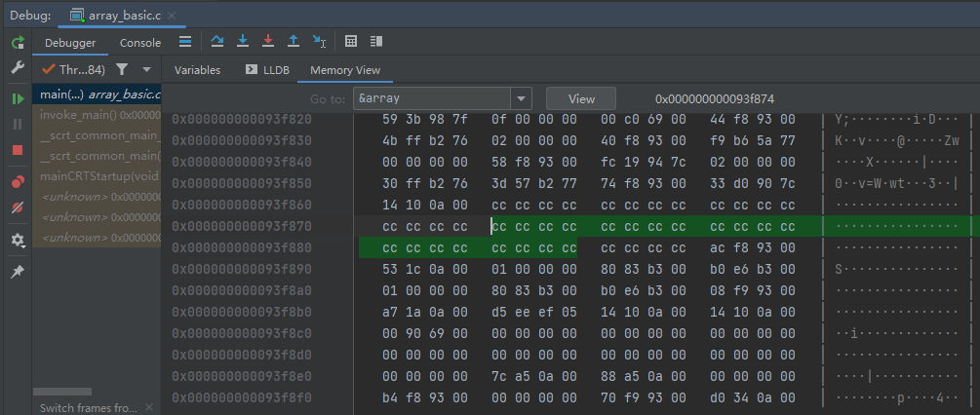Screen dimensions: 980x415
Task: Click the Rerun debug session icon
Action: [18, 43]
